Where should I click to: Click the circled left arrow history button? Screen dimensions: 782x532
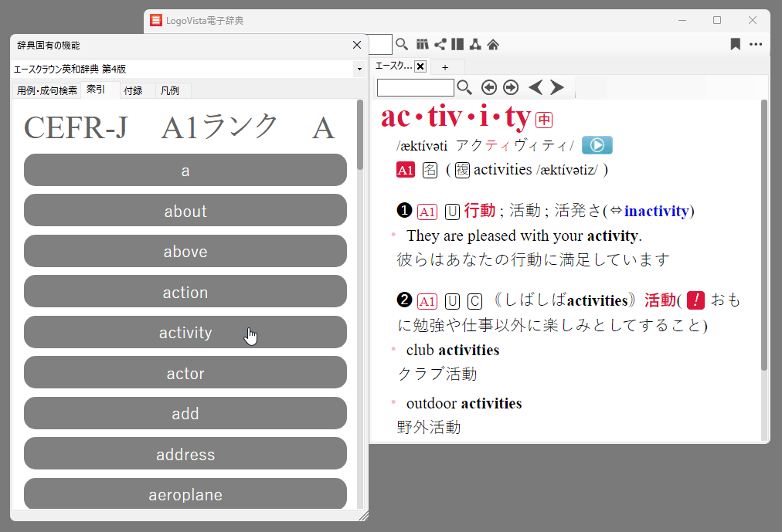[x=488, y=87]
